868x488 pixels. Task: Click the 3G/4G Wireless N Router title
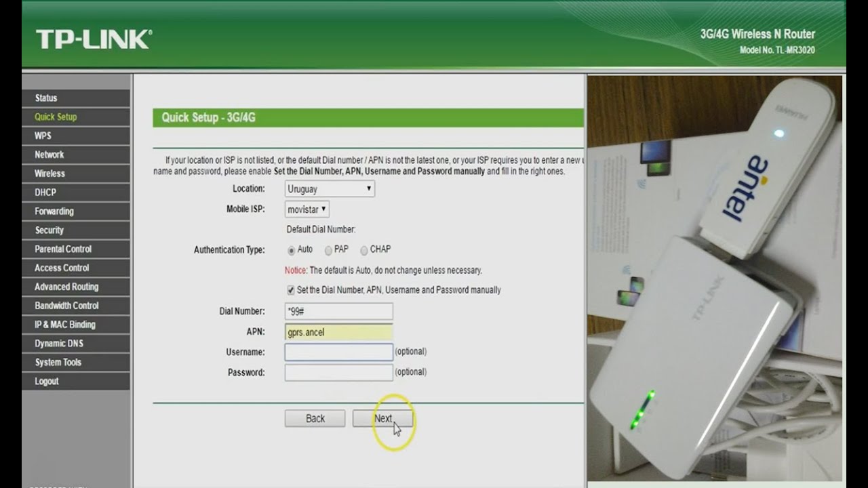pyautogui.click(x=757, y=34)
